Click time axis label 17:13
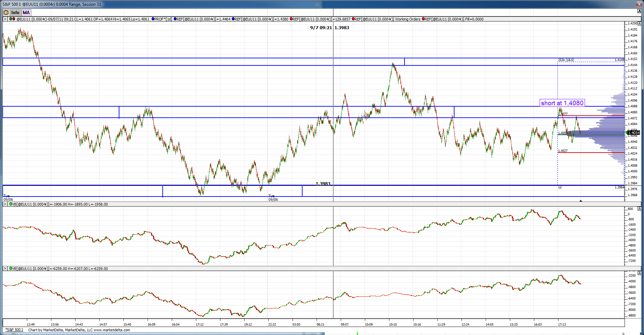This screenshot has width=644, height=335. click(x=562, y=325)
